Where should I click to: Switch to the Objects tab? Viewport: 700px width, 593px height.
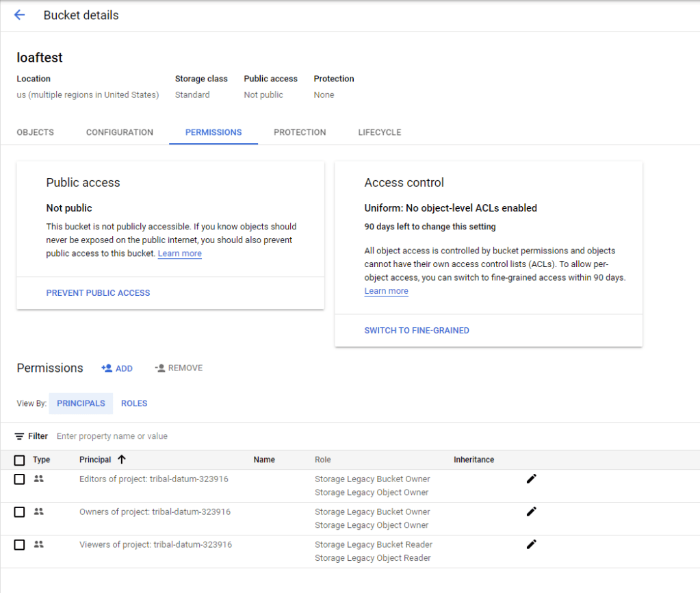(35, 132)
